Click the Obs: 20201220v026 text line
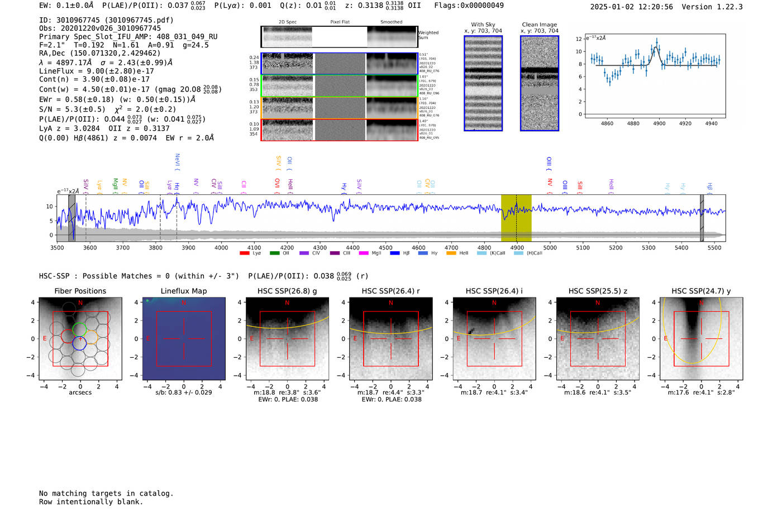 pyautogui.click(x=100, y=28)
